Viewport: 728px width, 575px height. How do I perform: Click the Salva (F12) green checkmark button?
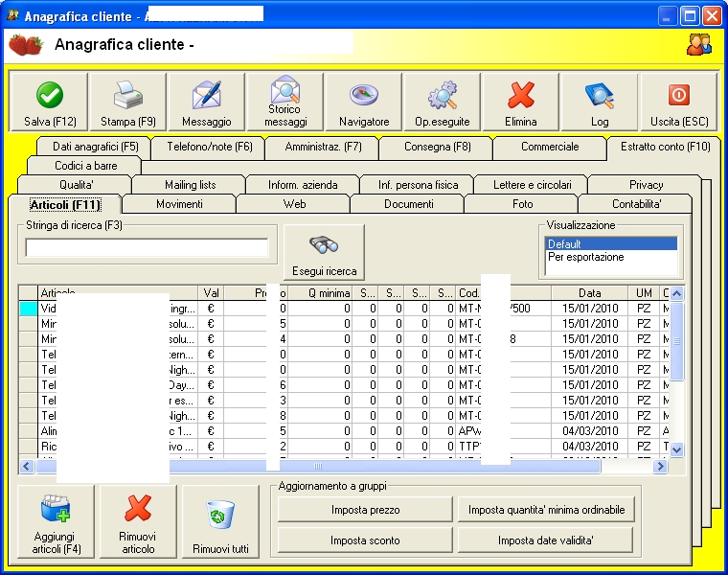(x=49, y=103)
